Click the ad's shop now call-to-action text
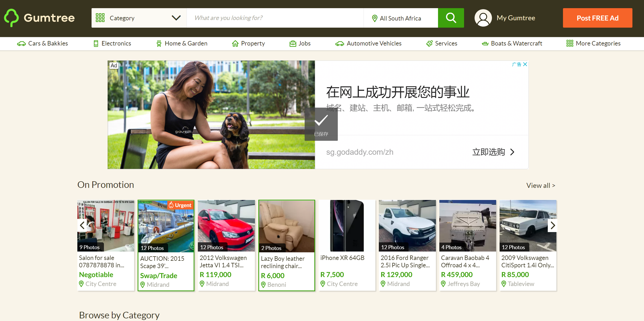Screen dimensions: 644x321 click(489, 152)
